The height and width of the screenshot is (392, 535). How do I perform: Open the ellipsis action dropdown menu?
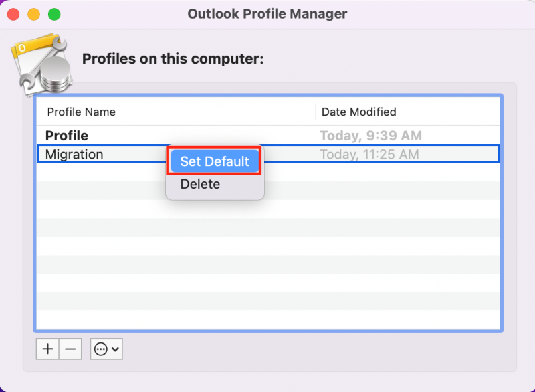pos(106,349)
